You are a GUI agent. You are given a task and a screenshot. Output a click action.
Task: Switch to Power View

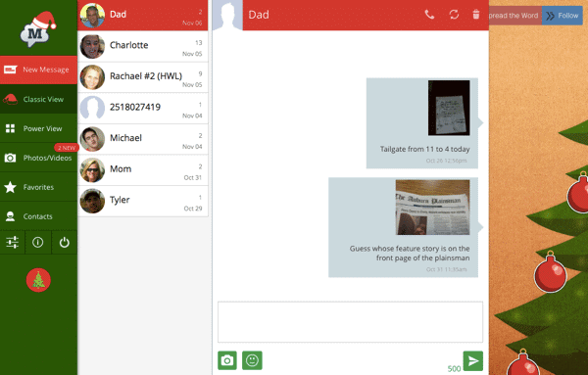(38, 128)
